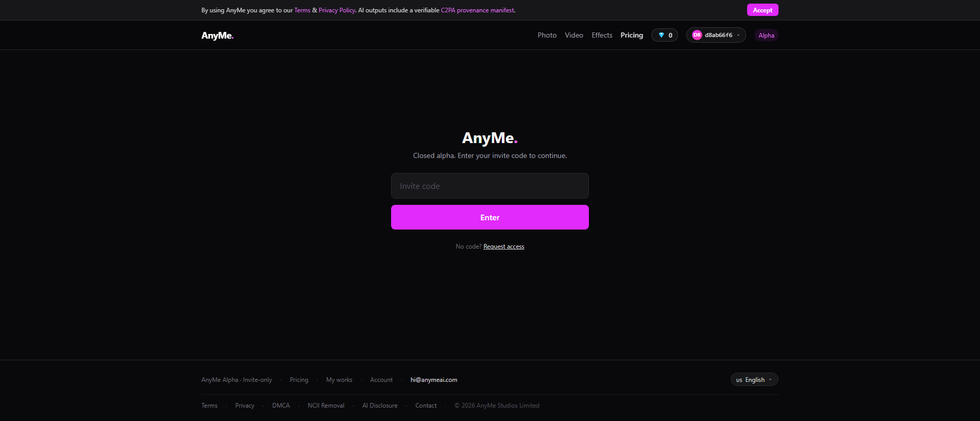Open Terms in the bottom footer row
Image resolution: width=980 pixels, height=421 pixels.
click(209, 406)
